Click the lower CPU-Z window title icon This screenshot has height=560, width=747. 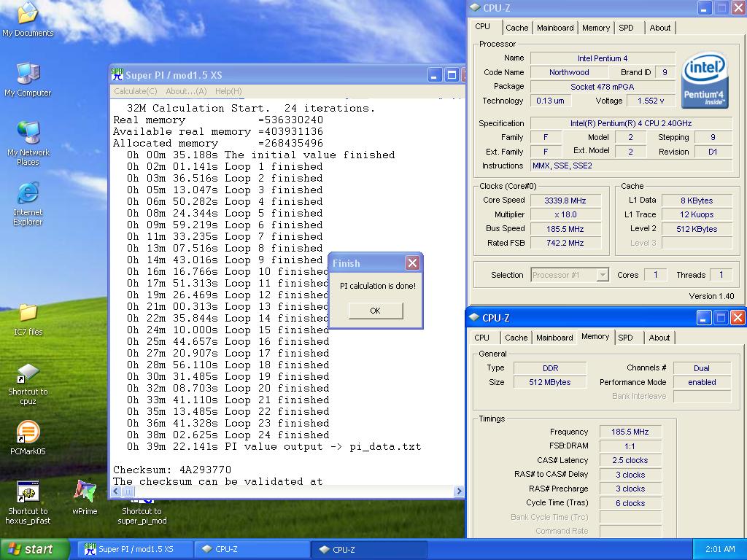(x=474, y=317)
